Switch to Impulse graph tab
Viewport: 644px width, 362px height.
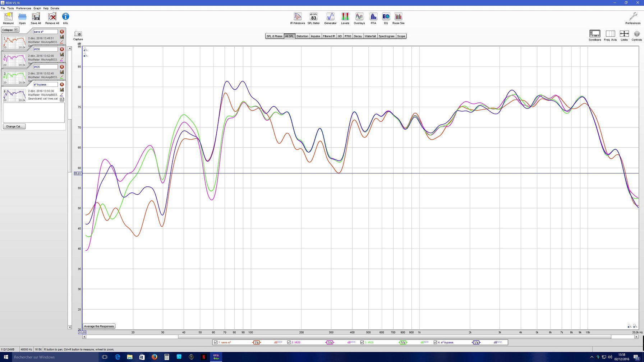tap(316, 36)
